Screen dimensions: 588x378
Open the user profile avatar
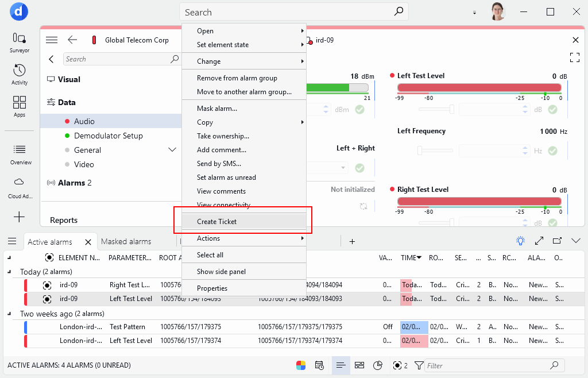point(498,11)
